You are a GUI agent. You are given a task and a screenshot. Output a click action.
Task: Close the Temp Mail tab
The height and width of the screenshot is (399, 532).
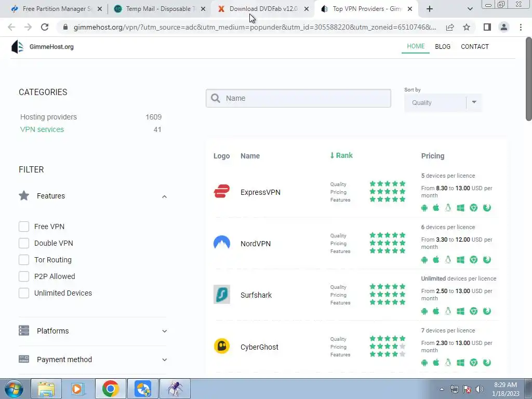tap(203, 9)
